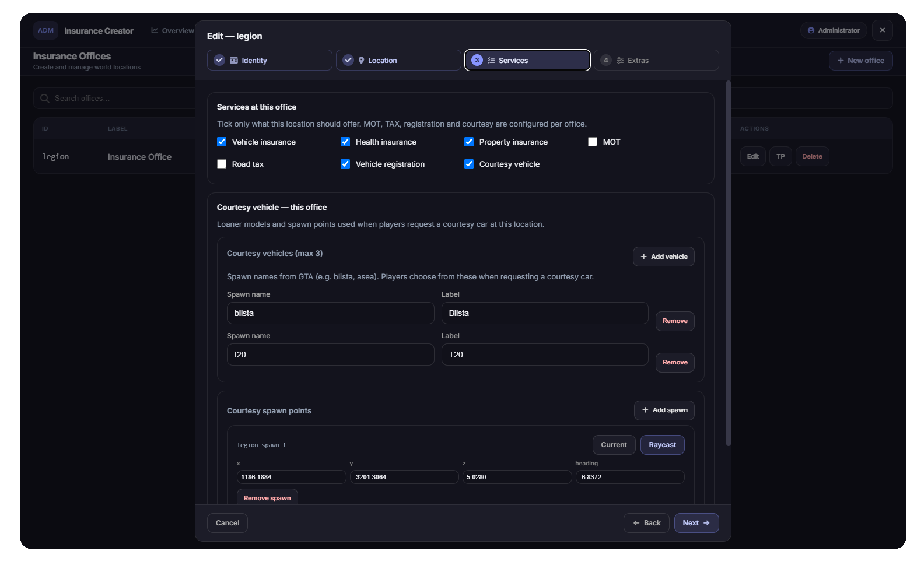
Task: Click the dialog vertical scrollbar
Action: pos(728,264)
